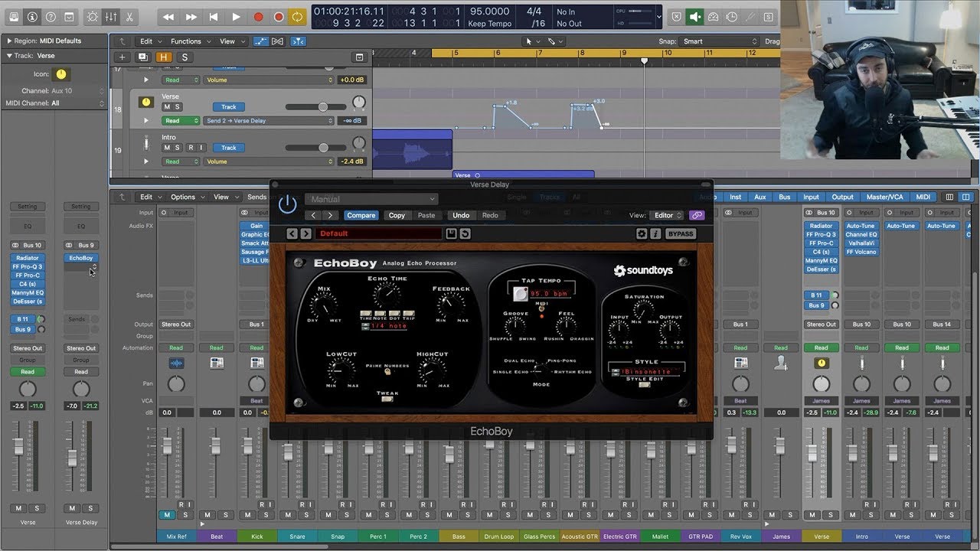This screenshot has height=551, width=980.
Task: Click the EchoBoy save preset floppy icon
Action: (x=451, y=233)
